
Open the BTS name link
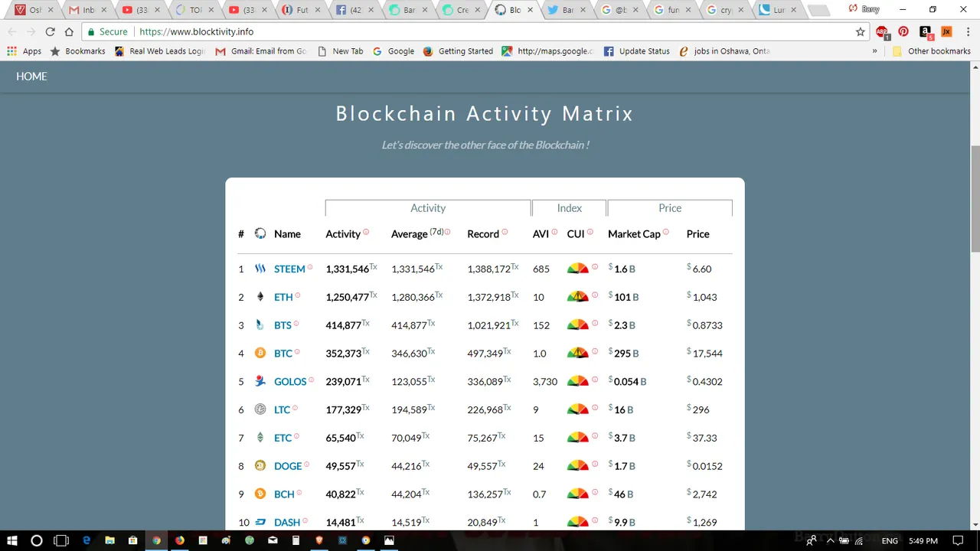(x=283, y=325)
